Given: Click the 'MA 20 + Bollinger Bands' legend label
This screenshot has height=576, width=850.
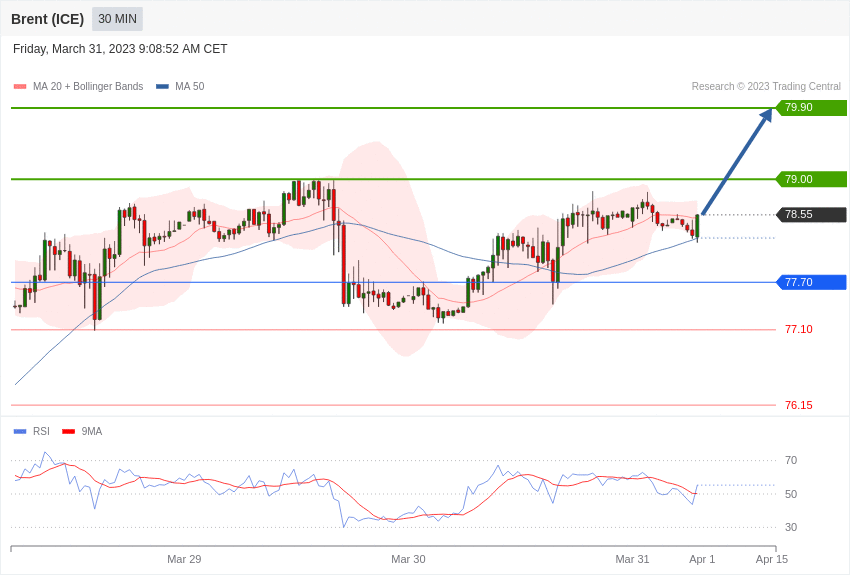Looking at the screenshot, I should (x=88, y=86).
